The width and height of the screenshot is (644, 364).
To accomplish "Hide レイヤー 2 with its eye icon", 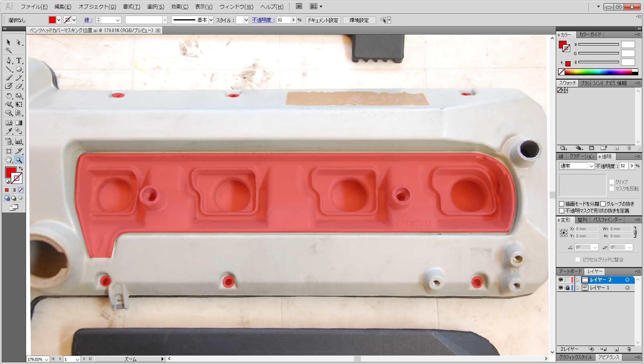I will [561, 280].
